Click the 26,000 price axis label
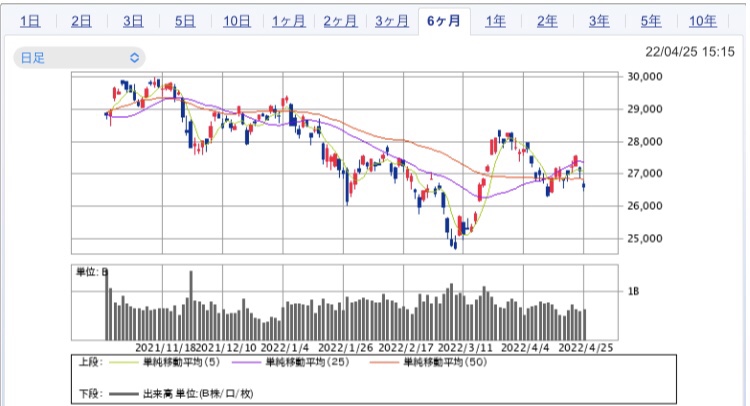The image size is (750, 406). point(644,206)
